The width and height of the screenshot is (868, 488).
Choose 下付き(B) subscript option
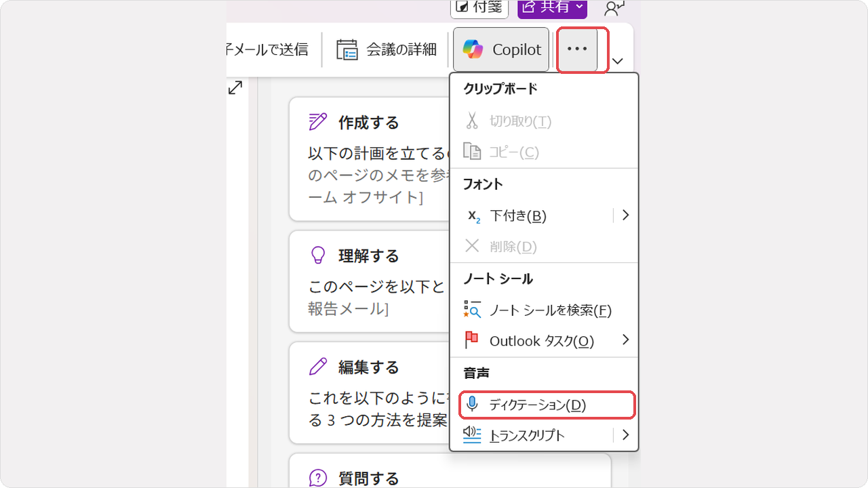532,216
